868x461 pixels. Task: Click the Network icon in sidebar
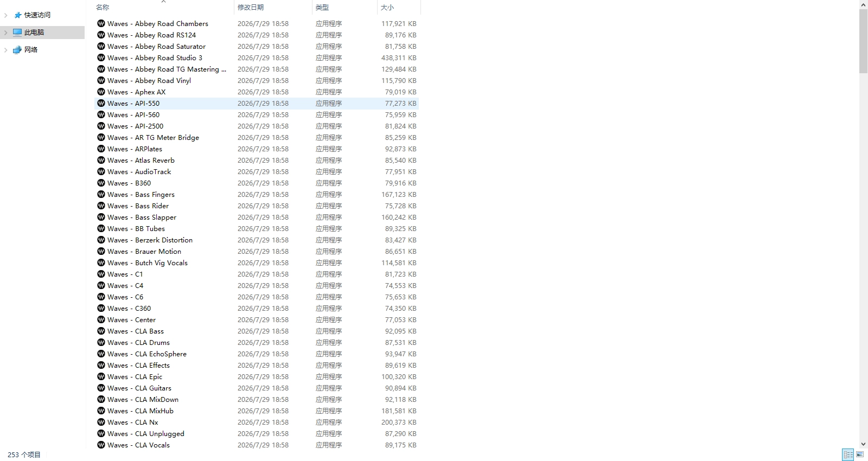point(17,49)
